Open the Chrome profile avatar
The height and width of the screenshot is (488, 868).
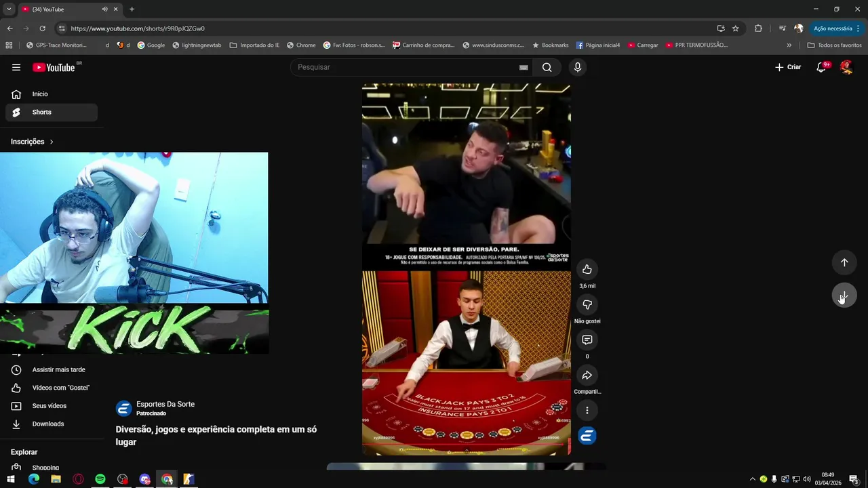(799, 28)
